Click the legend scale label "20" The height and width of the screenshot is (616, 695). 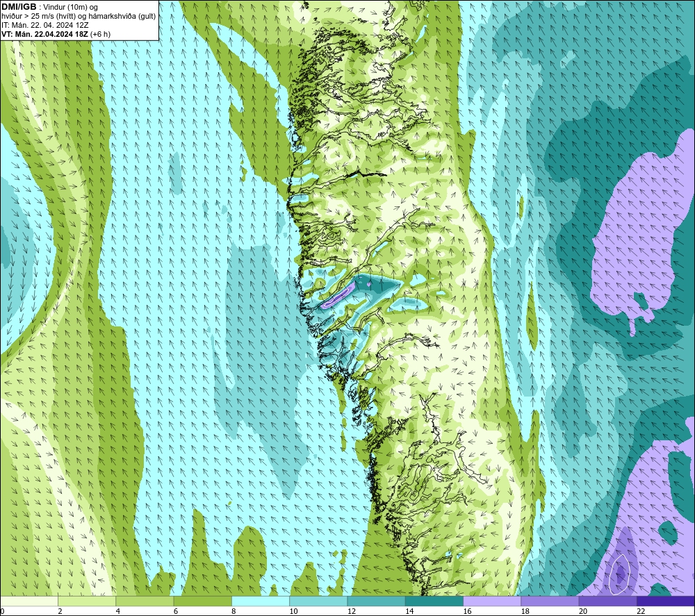(x=583, y=611)
